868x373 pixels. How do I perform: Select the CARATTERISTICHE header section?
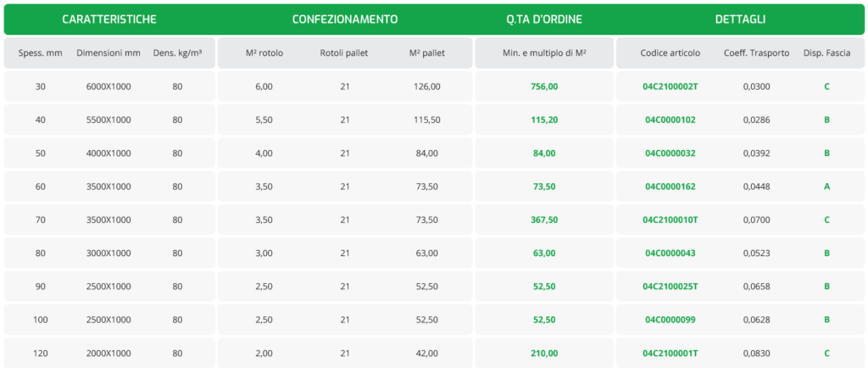click(108, 19)
